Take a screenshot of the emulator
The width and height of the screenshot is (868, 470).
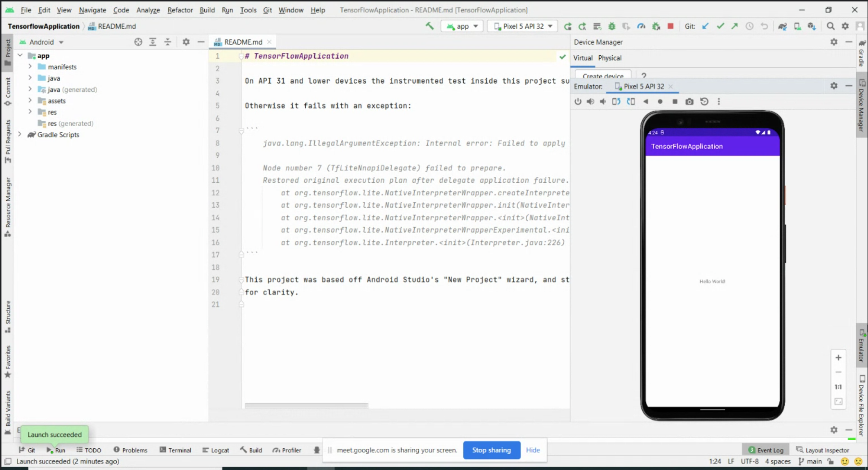(x=689, y=102)
